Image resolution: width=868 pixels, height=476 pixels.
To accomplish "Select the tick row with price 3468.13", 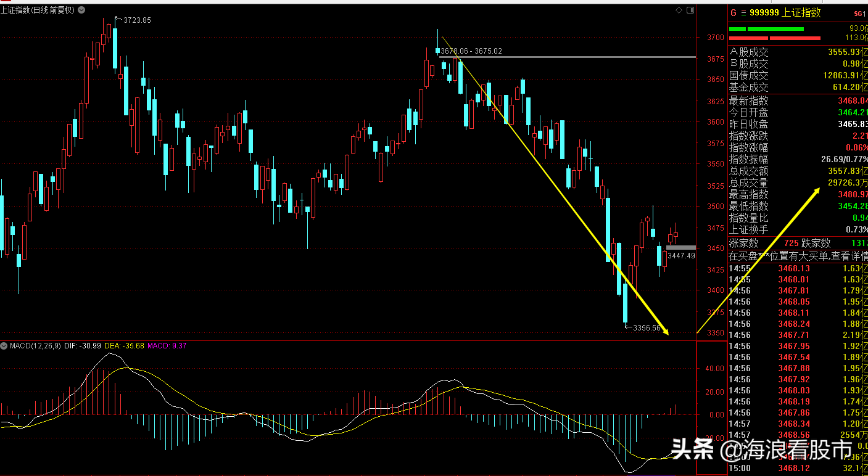I will tap(798, 268).
